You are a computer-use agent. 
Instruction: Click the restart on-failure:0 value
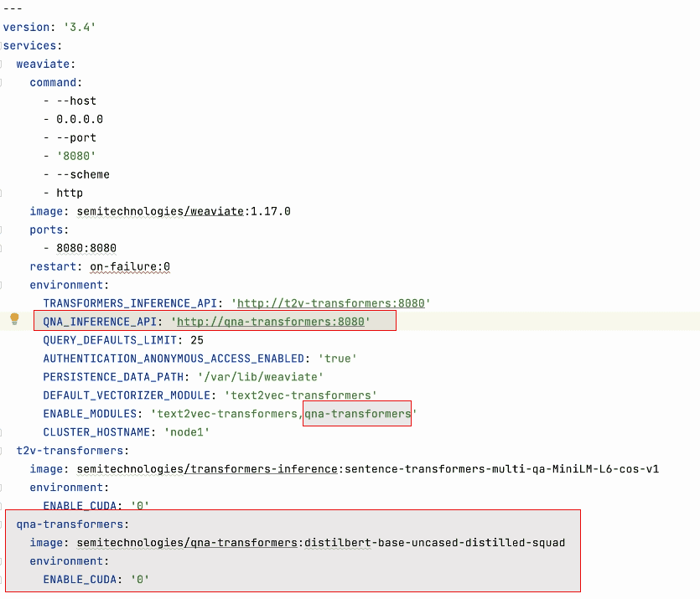click(130, 266)
